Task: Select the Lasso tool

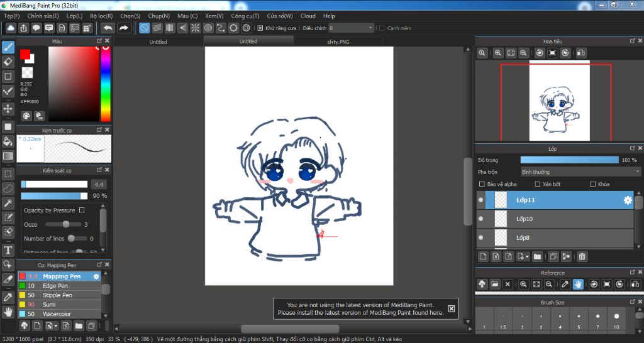Action: click(8, 188)
